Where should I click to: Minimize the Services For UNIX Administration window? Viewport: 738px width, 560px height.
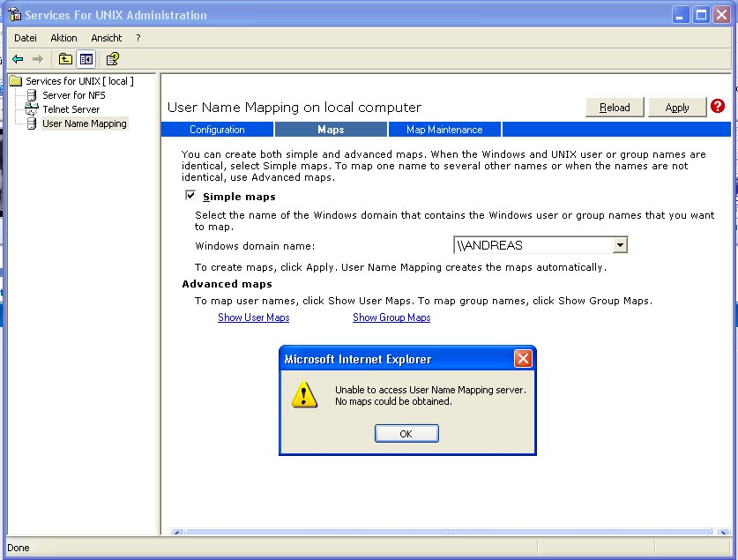(x=680, y=15)
